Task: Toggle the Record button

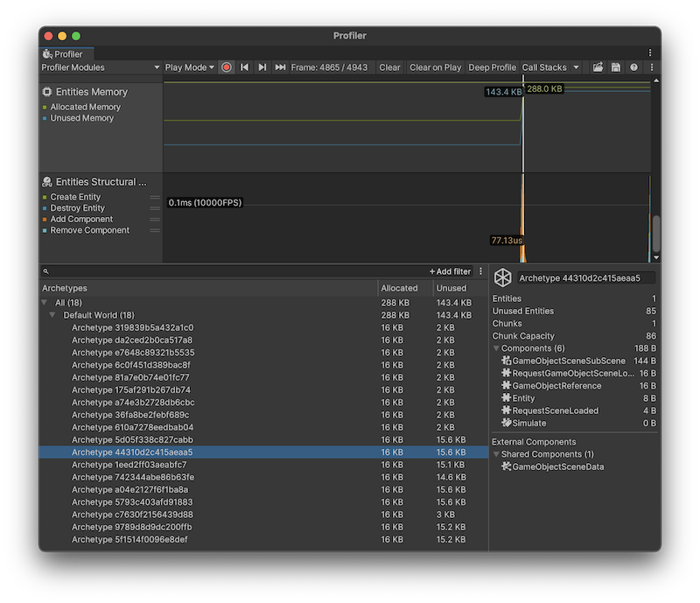Action: (227, 67)
